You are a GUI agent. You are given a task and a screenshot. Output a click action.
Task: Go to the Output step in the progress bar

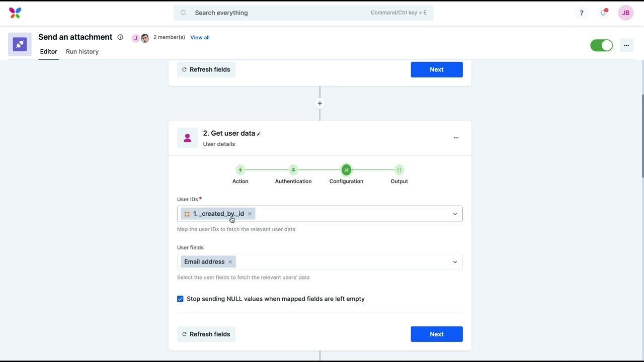click(399, 170)
